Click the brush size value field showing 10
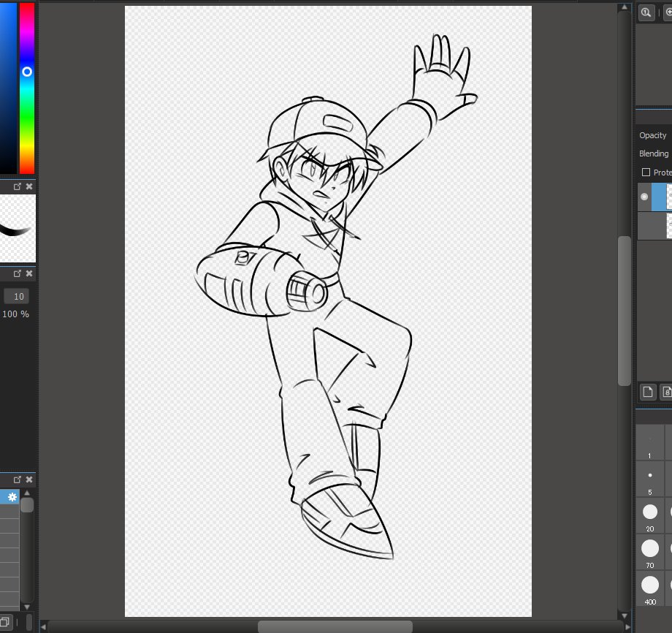This screenshot has width=672, height=633. click(x=17, y=296)
